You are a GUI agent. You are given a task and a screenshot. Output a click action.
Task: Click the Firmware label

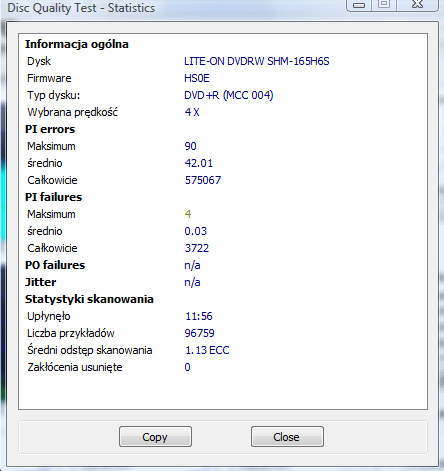coord(49,78)
